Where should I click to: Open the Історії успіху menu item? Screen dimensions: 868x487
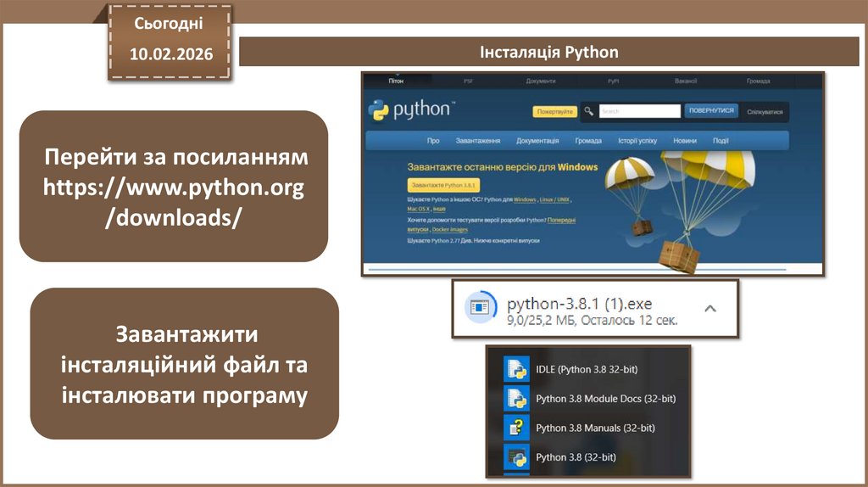[x=637, y=141]
